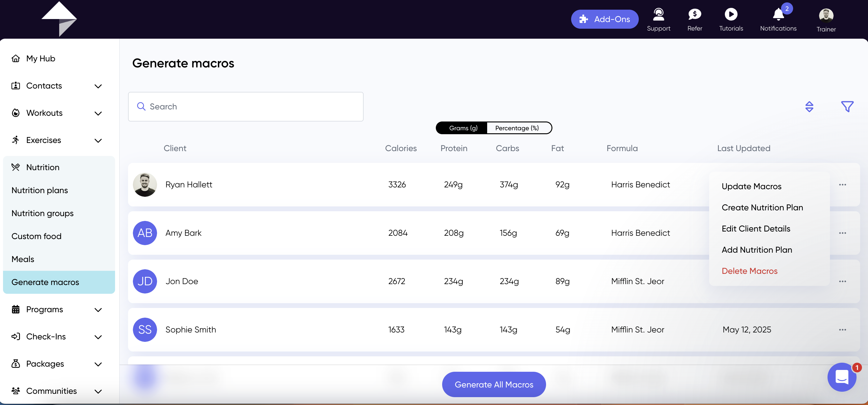868x405 pixels.
Task: Click the Calories column header
Action: 401,148
